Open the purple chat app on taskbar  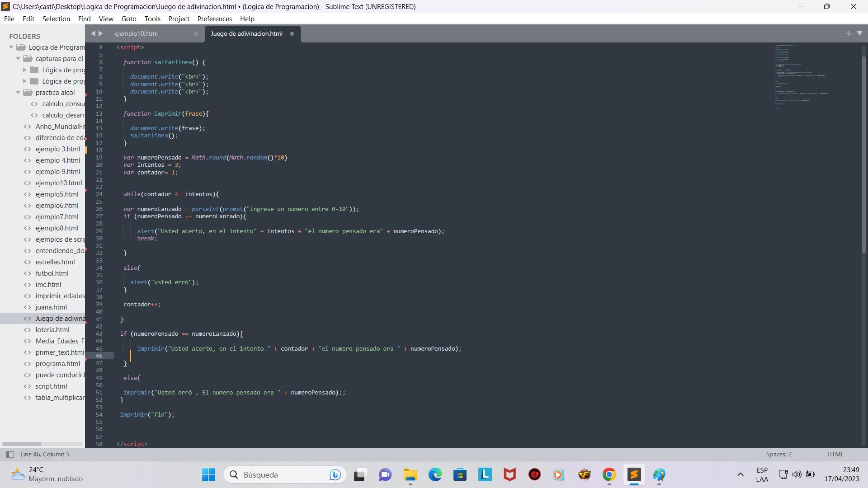tap(385, 474)
